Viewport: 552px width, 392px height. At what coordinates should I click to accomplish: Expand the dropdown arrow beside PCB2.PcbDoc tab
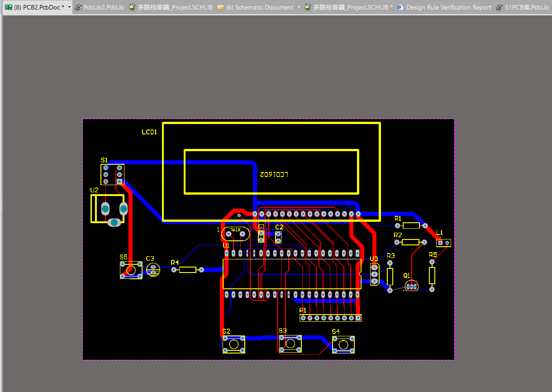click(x=69, y=7)
